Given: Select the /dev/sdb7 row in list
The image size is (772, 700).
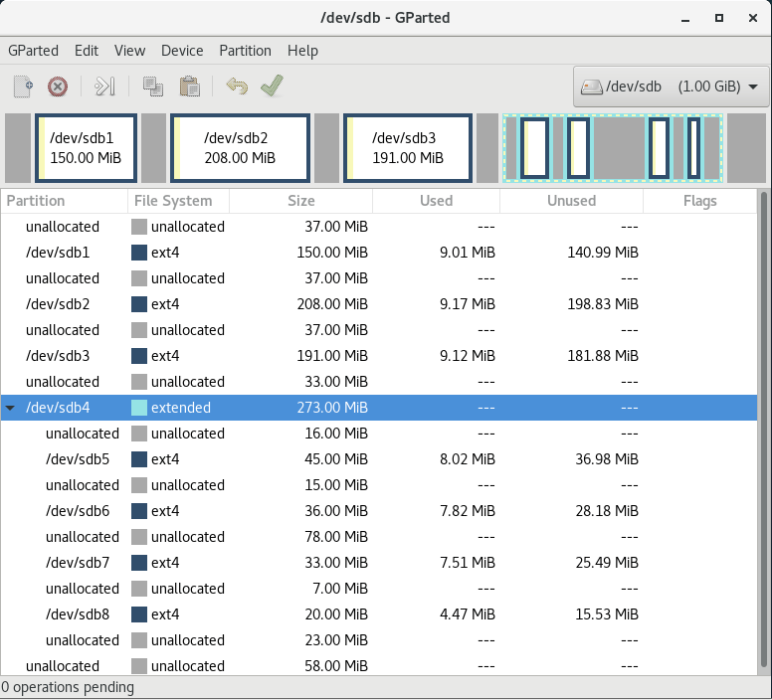Looking at the screenshot, I should (x=379, y=562).
